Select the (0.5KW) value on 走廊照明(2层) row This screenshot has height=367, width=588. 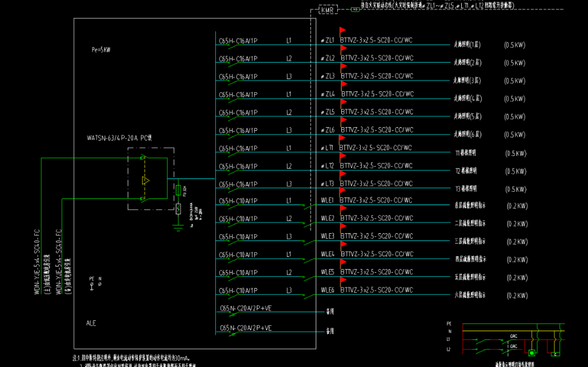pyautogui.click(x=515, y=63)
